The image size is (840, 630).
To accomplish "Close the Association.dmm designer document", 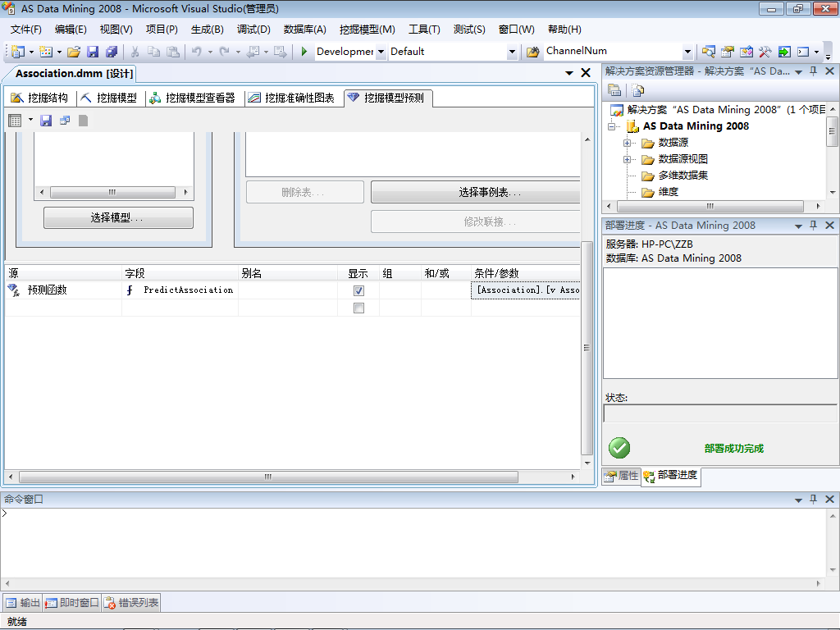I will point(586,73).
